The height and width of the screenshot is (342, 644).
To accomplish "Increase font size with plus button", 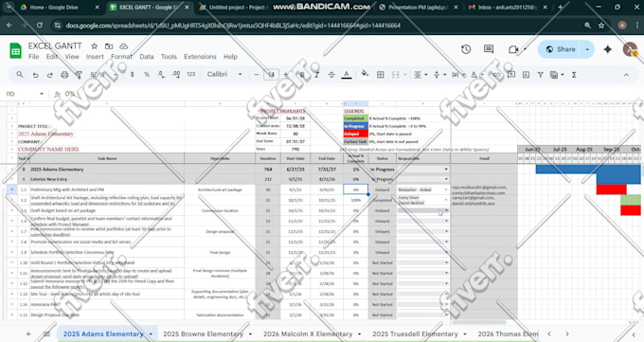I will click(x=286, y=75).
